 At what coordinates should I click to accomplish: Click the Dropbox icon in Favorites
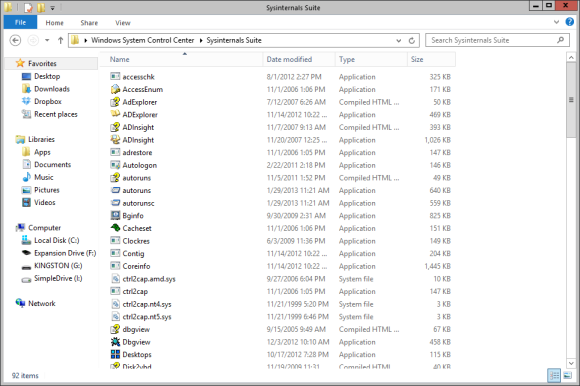pos(26,101)
